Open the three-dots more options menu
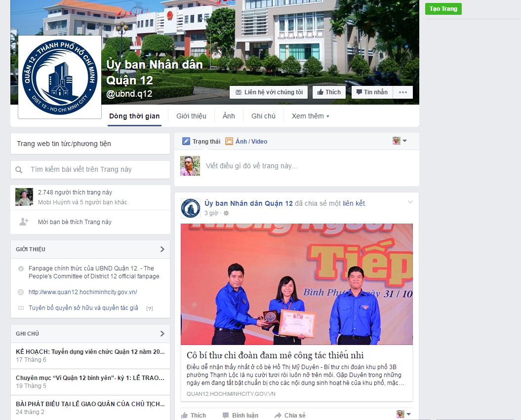The width and height of the screenshot is (521, 420). click(x=402, y=92)
